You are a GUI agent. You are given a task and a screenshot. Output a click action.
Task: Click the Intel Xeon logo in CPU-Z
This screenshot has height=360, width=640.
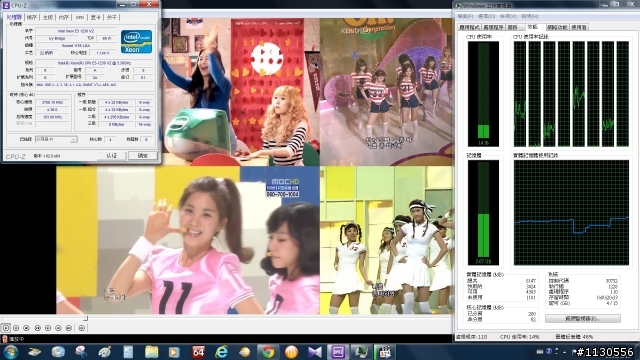point(136,41)
